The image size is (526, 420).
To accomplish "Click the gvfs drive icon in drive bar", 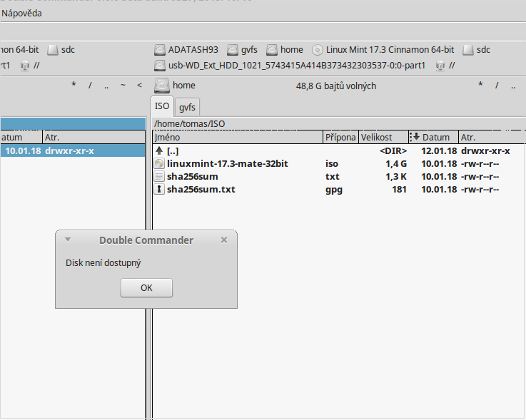I will [242, 50].
